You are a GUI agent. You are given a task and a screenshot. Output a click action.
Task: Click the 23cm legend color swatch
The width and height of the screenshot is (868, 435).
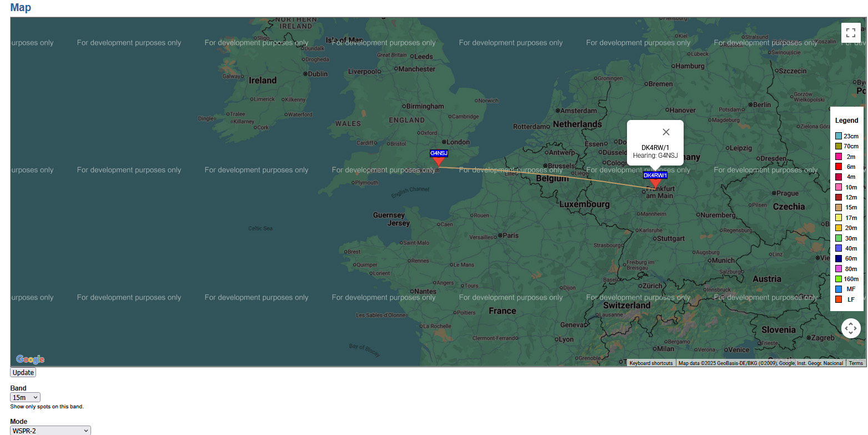point(839,136)
